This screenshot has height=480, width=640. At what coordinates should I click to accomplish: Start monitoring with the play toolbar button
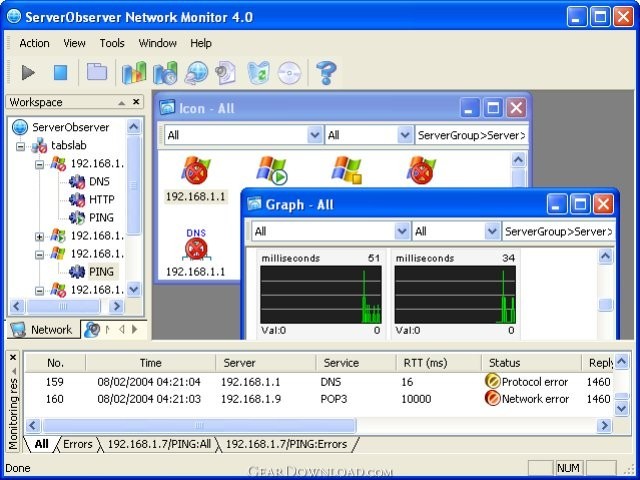pyautogui.click(x=28, y=73)
